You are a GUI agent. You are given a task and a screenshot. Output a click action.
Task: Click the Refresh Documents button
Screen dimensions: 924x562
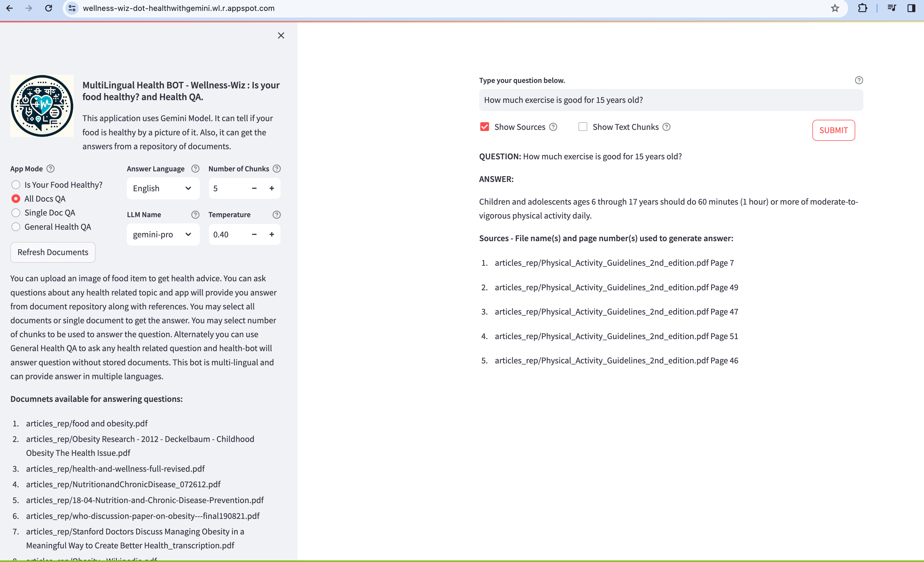point(53,252)
